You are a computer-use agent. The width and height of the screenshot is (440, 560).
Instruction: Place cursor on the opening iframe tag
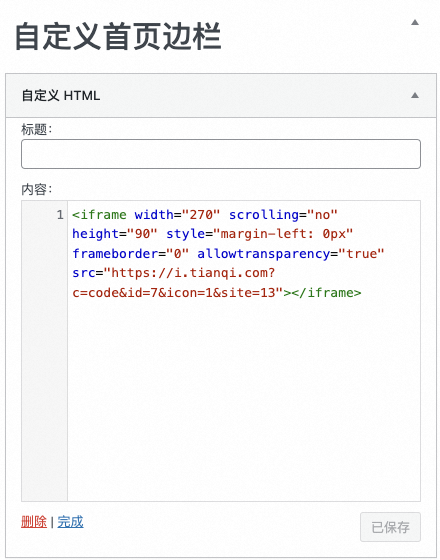tap(99, 215)
